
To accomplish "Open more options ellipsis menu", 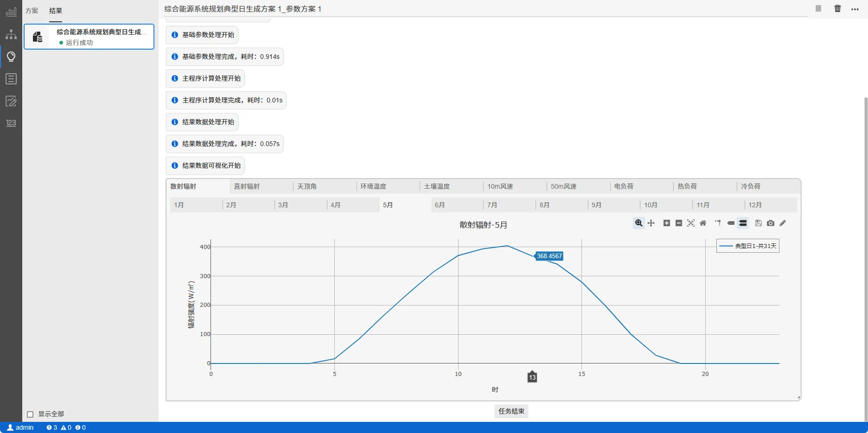I will pos(855,9).
